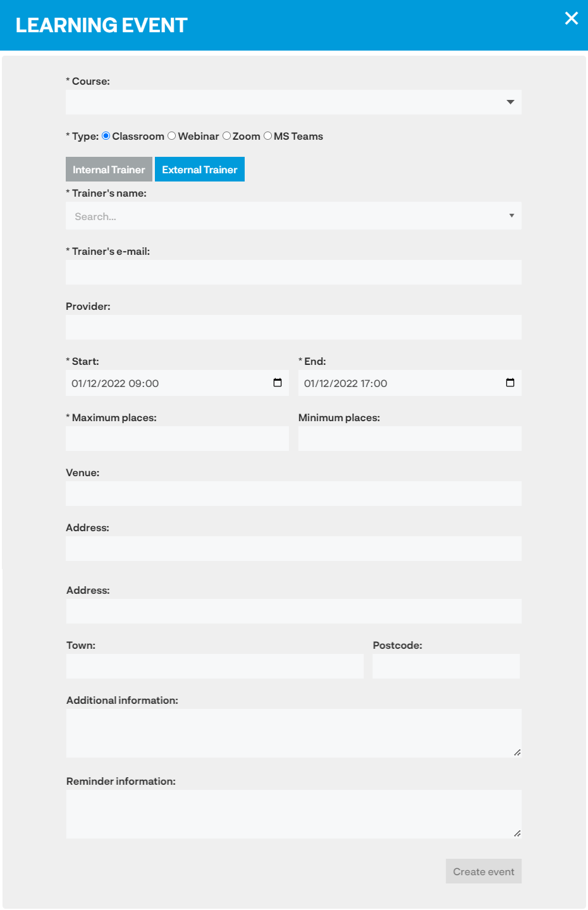Image resolution: width=588 pixels, height=910 pixels.
Task: Click into the Provider input field
Action: pos(293,327)
